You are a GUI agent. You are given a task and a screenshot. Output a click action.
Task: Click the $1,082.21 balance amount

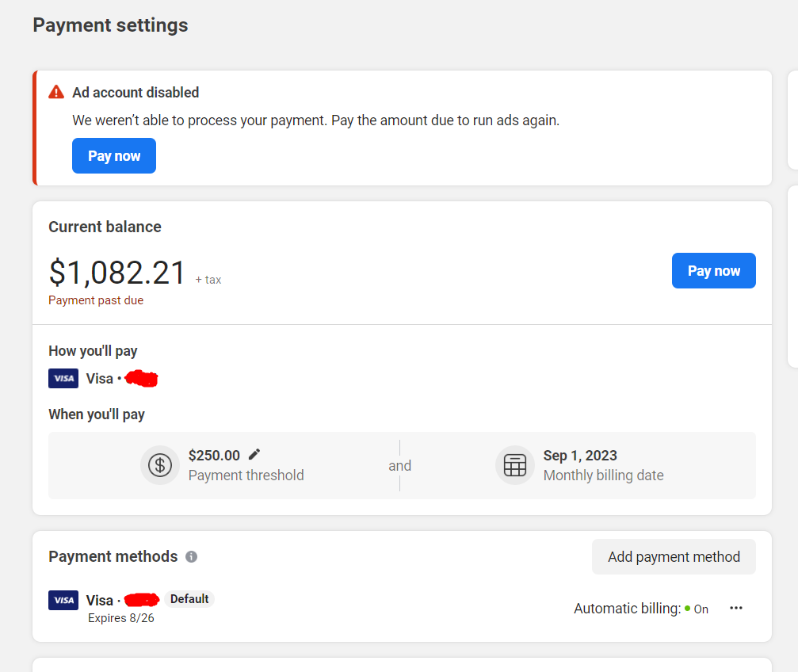[117, 272]
